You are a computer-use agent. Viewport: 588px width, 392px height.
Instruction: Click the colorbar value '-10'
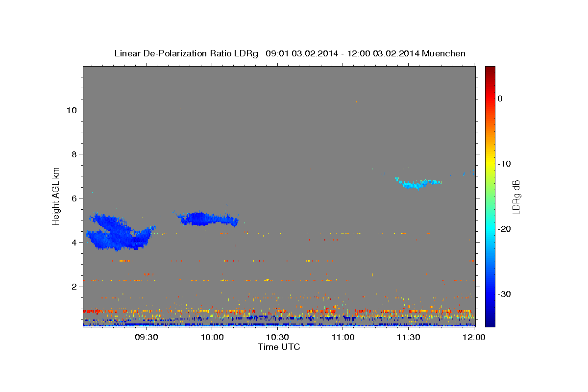(505, 164)
